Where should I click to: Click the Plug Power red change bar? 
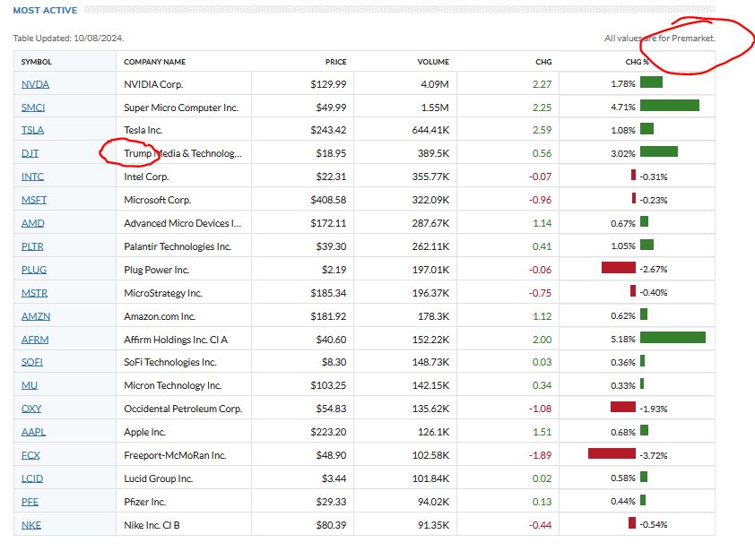coord(618,268)
